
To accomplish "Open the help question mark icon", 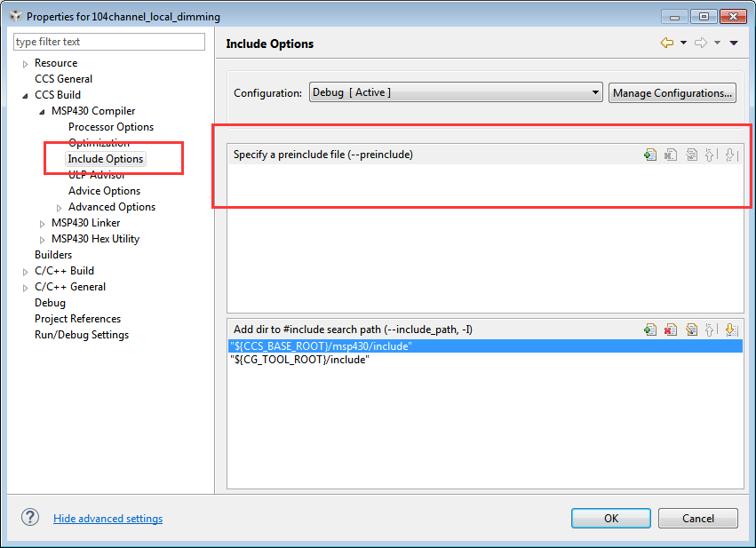I will click(30, 518).
